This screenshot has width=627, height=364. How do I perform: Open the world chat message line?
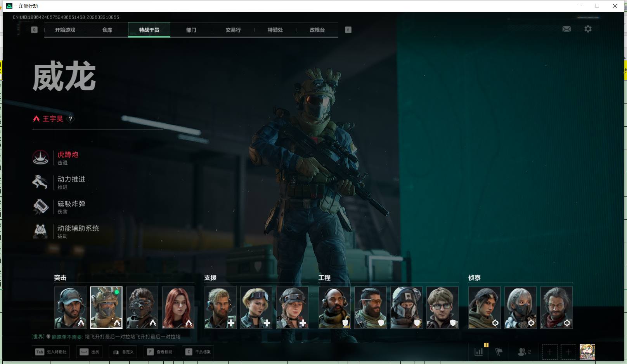[x=106, y=337]
